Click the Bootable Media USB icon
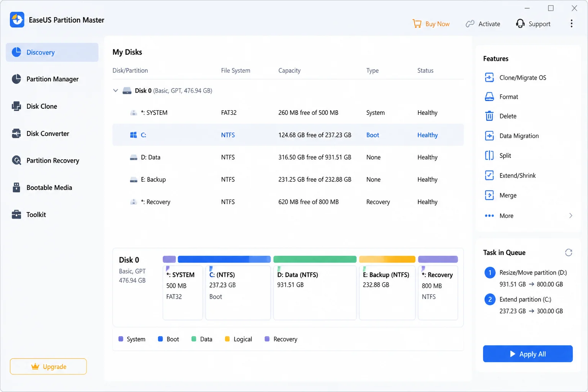This screenshot has width=588, height=392. [16, 188]
